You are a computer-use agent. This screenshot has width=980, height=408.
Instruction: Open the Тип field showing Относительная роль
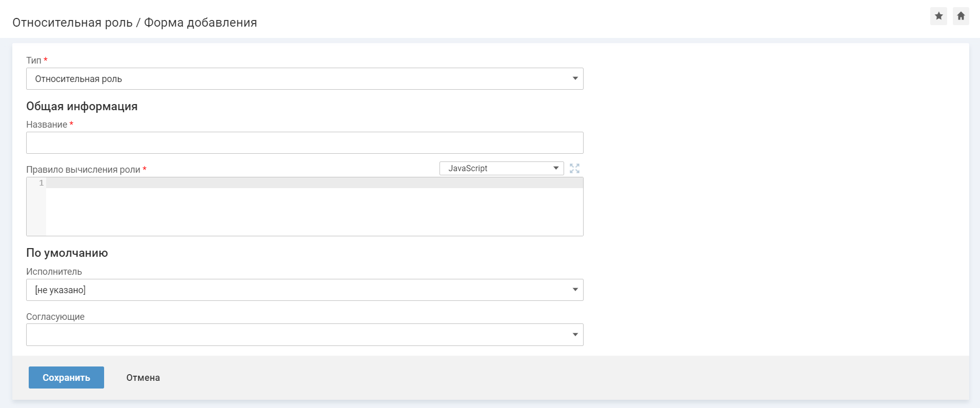pos(297,79)
